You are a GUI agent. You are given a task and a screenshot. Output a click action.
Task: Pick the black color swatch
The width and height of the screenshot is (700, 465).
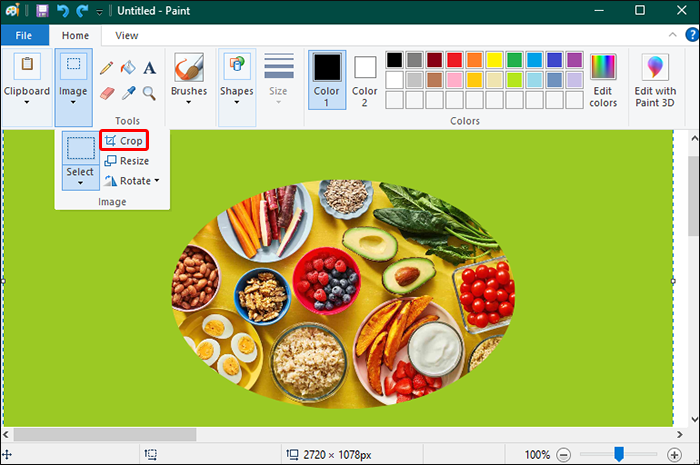click(x=394, y=60)
